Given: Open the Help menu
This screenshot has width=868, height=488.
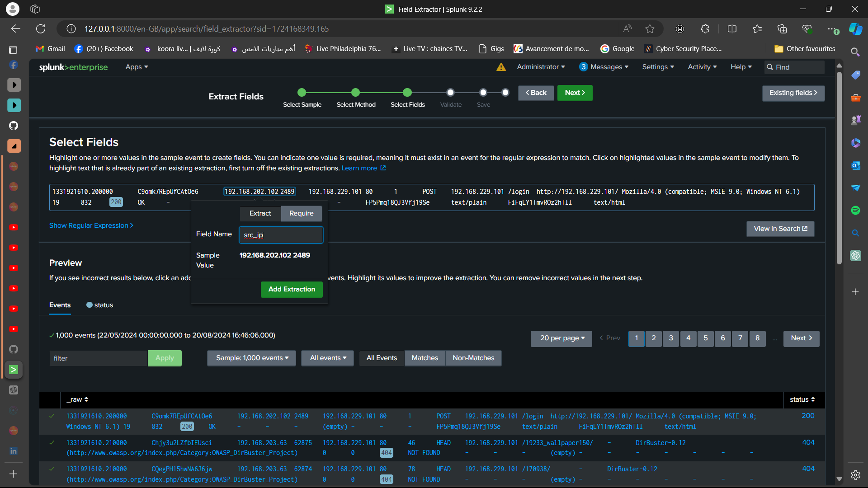Looking at the screenshot, I should (741, 67).
